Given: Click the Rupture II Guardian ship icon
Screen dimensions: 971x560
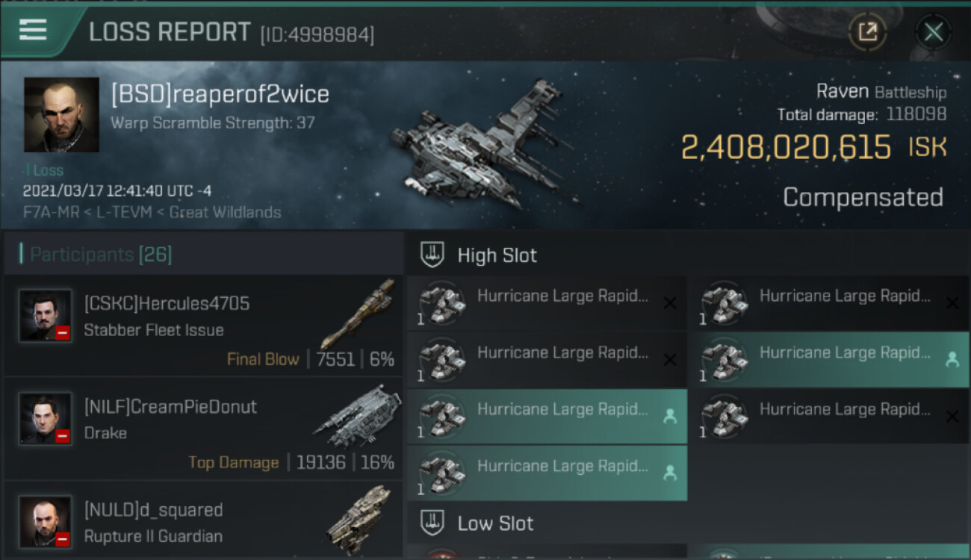Looking at the screenshot, I should click(359, 519).
